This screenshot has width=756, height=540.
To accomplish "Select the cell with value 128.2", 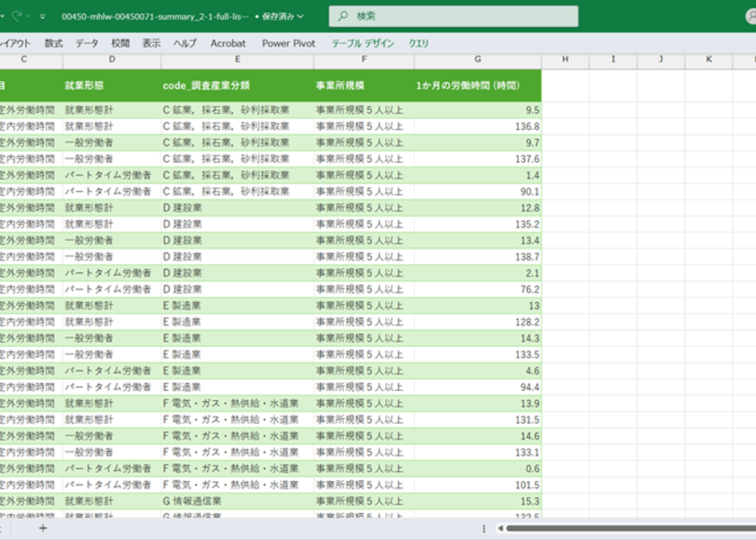I will tap(477, 322).
